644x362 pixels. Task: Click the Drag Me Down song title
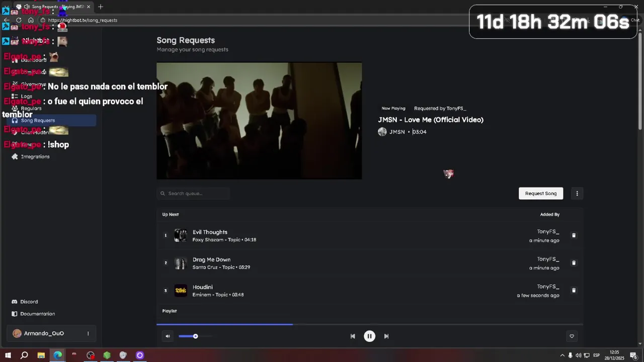click(x=211, y=260)
